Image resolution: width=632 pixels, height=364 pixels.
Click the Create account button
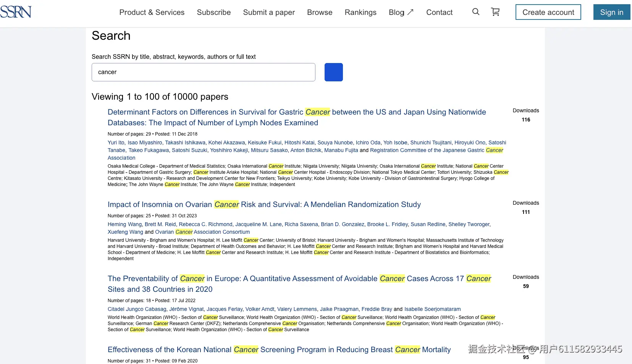click(548, 12)
